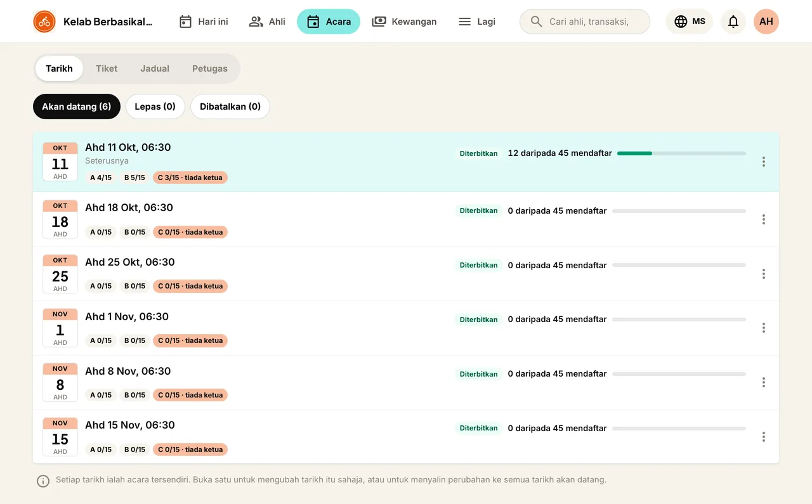Switch to the Jadual tab
Screen dimensions: 812x504
point(155,68)
